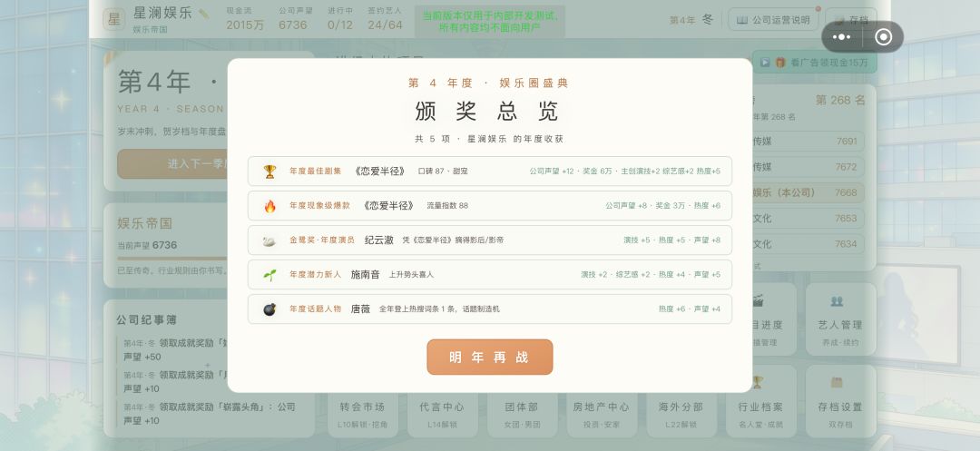Click topic figure name 唐薇

click(x=360, y=309)
